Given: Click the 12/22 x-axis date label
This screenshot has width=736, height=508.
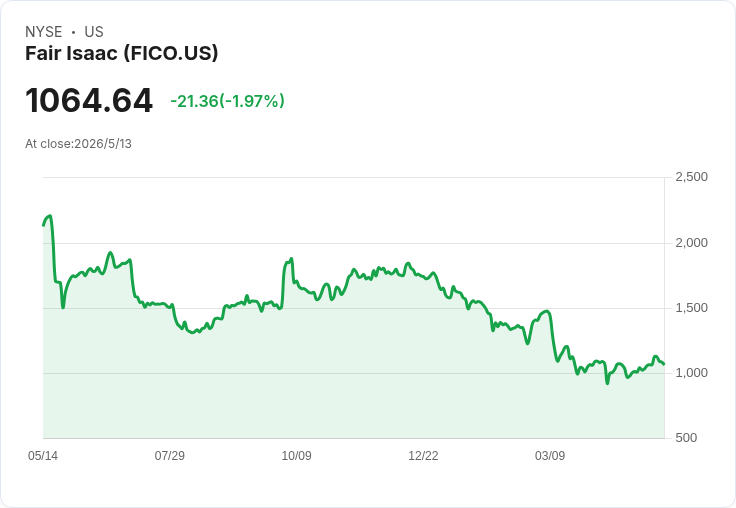Looking at the screenshot, I should click(x=423, y=455).
